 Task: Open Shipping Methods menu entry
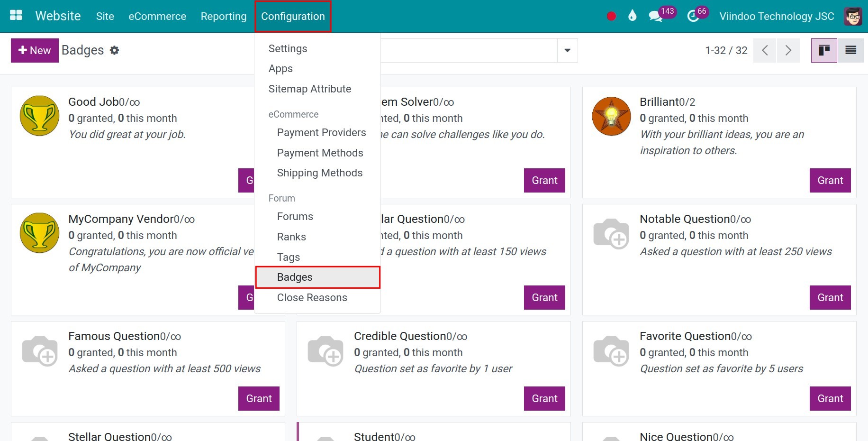coord(317,173)
